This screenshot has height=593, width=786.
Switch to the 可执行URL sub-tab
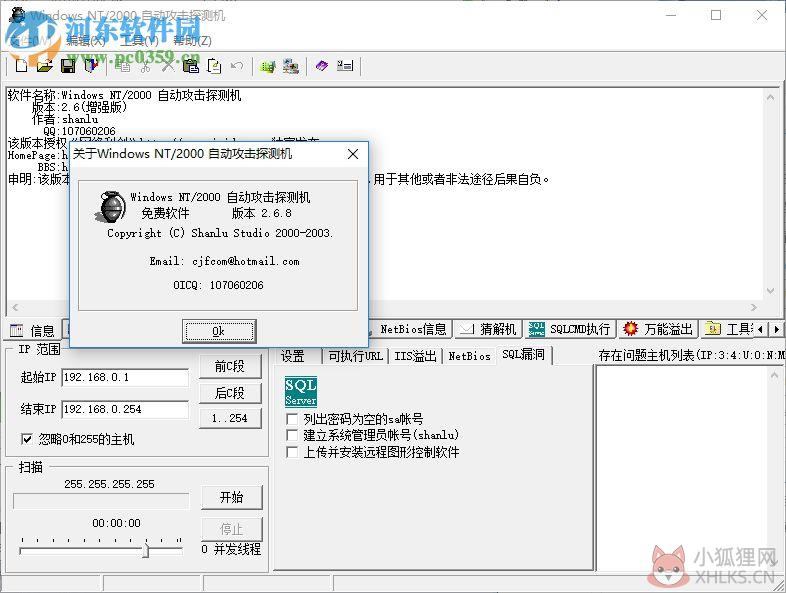coord(355,356)
